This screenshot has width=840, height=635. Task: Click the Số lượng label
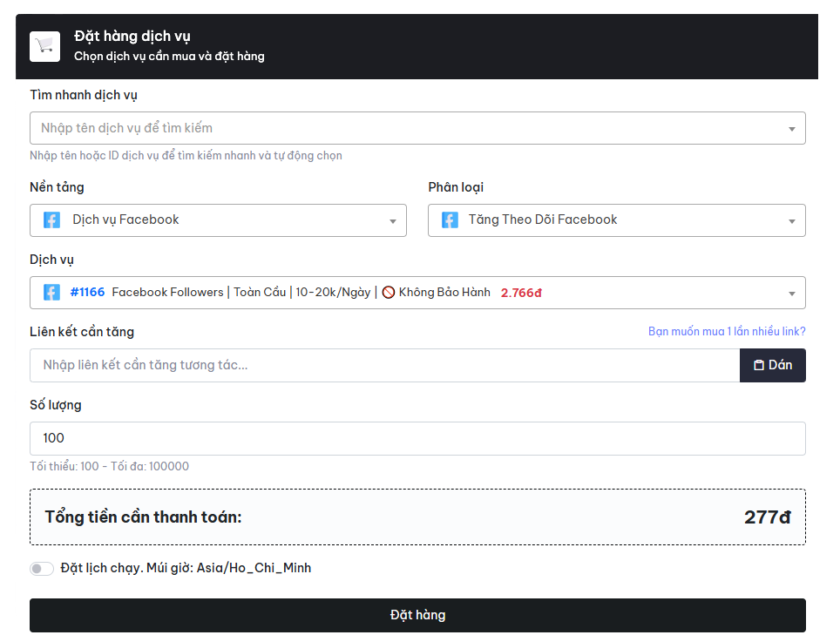click(x=56, y=405)
